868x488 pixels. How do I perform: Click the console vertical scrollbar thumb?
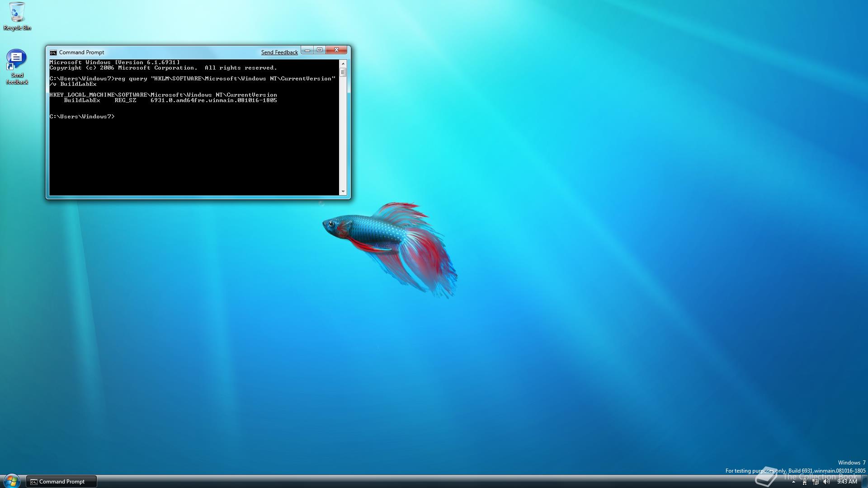pyautogui.click(x=343, y=72)
